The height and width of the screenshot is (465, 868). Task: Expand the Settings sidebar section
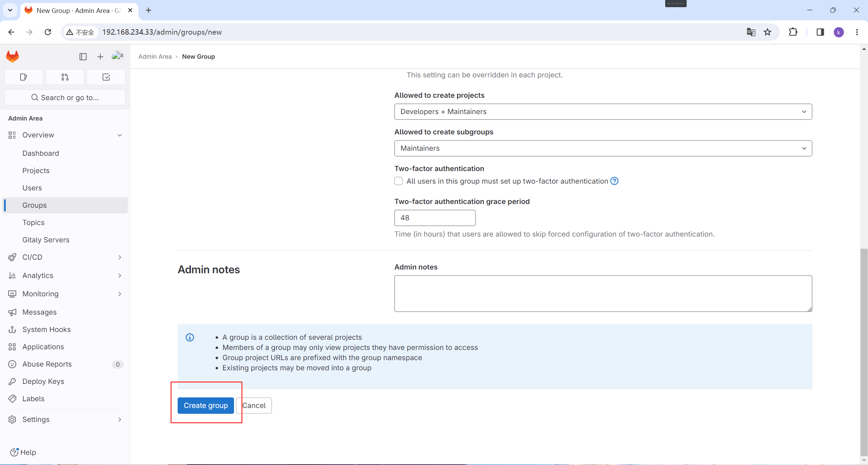[120, 420]
